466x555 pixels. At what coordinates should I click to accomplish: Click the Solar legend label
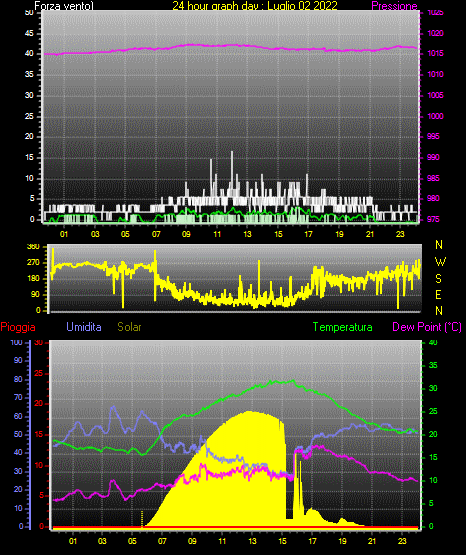click(x=130, y=327)
